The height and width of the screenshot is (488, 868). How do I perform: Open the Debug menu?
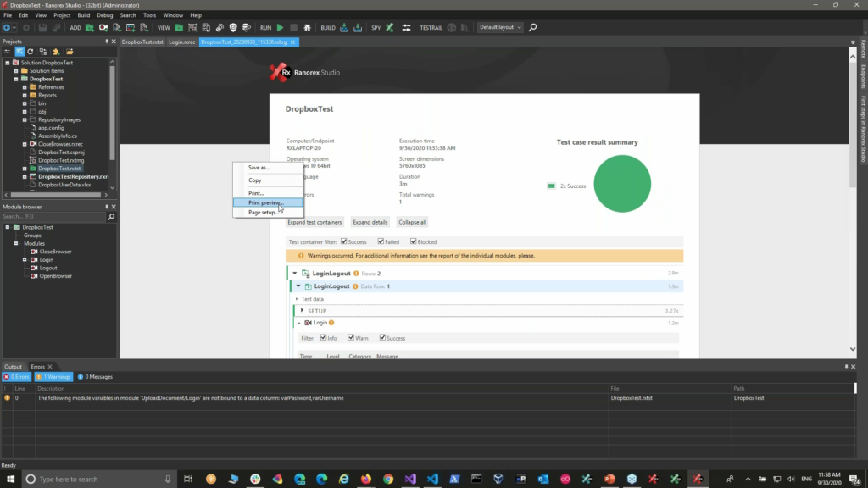click(104, 15)
